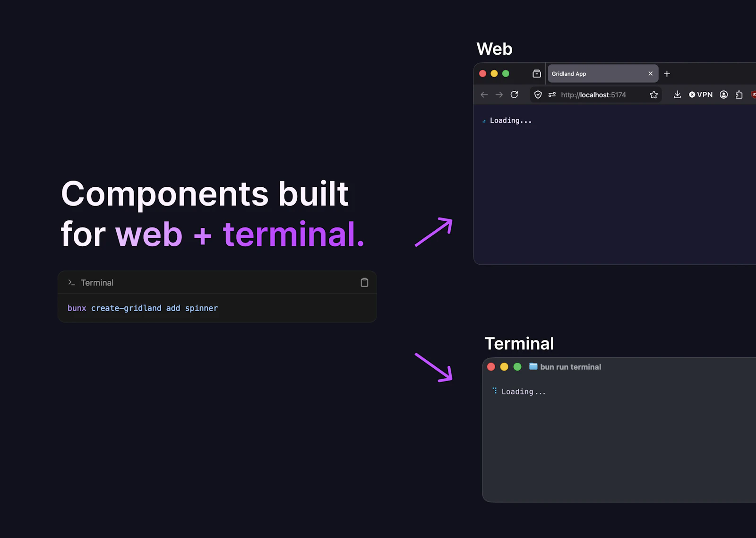This screenshot has height=538, width=756.
Task: Copy the bunx command with clipboard icon
Action: pyautogui.click(x=364, y=282)
